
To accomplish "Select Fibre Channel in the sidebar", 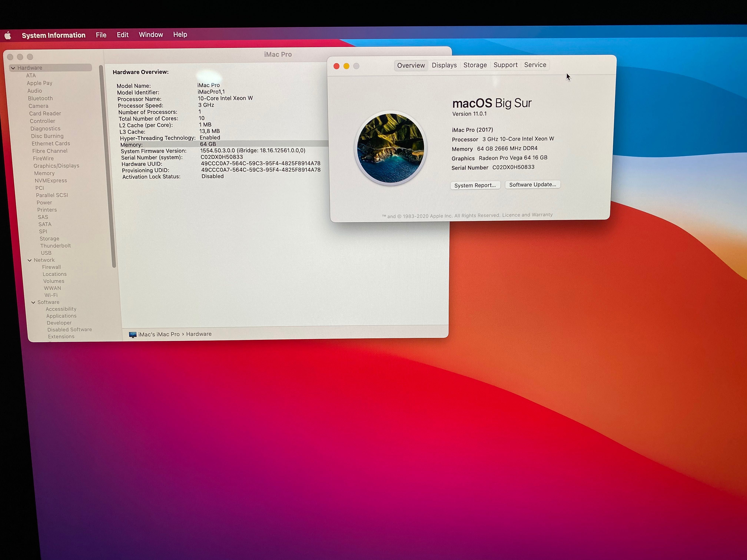I will (x=50, y=151).
